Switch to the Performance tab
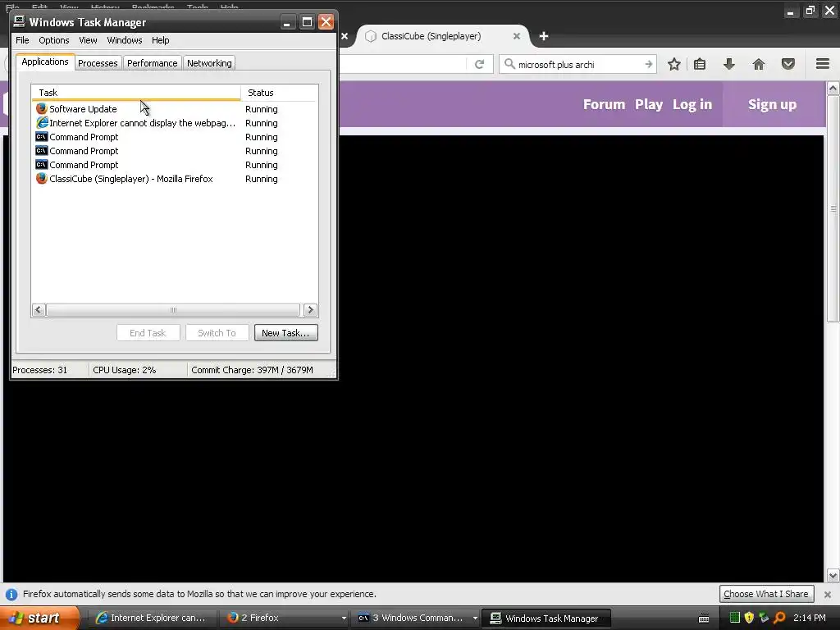The image size is (840, 630). click(152, 63)
